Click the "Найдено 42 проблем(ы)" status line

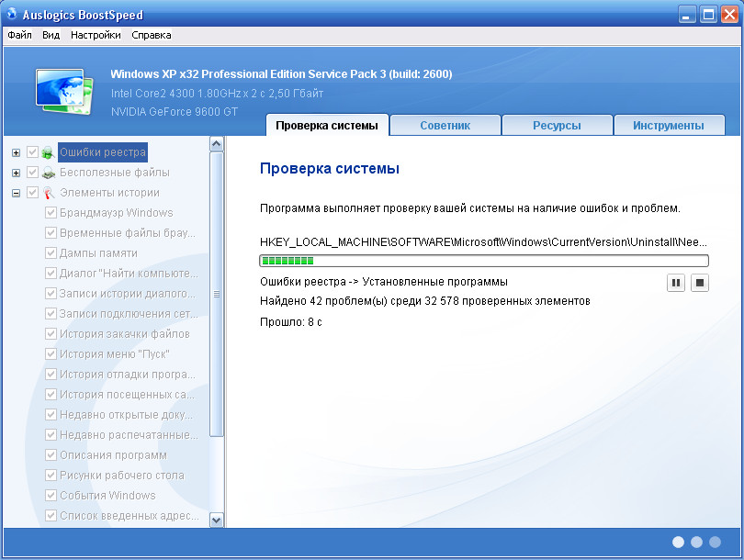point(425,301)
